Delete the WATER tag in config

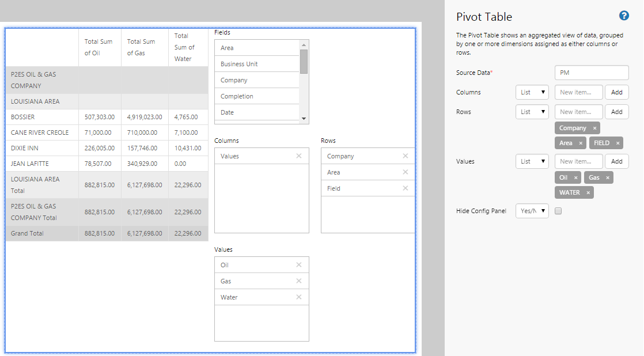(x=588, y=192)
